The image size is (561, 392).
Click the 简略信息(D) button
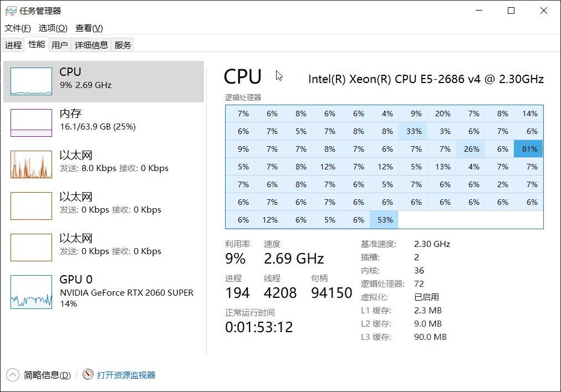click(x=47, y=375)
